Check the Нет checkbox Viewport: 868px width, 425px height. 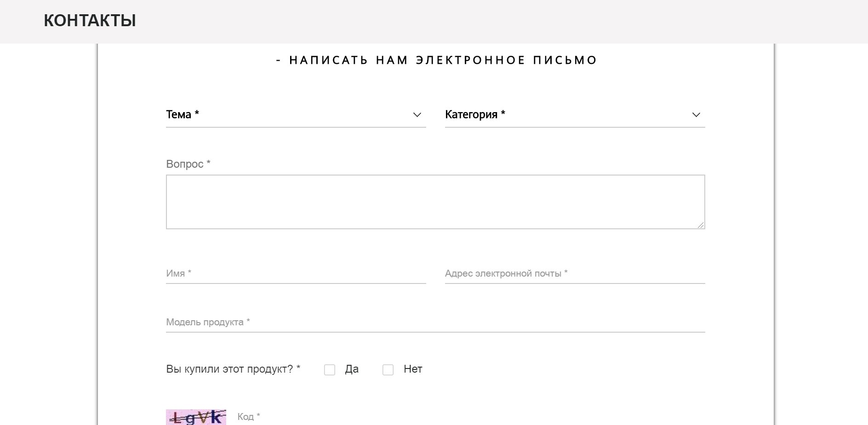388,370
